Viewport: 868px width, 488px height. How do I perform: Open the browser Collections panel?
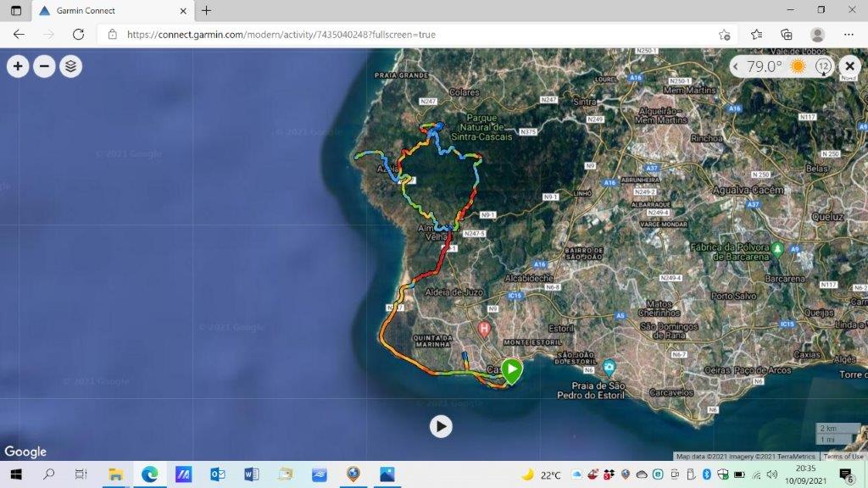tap(787, 35)
